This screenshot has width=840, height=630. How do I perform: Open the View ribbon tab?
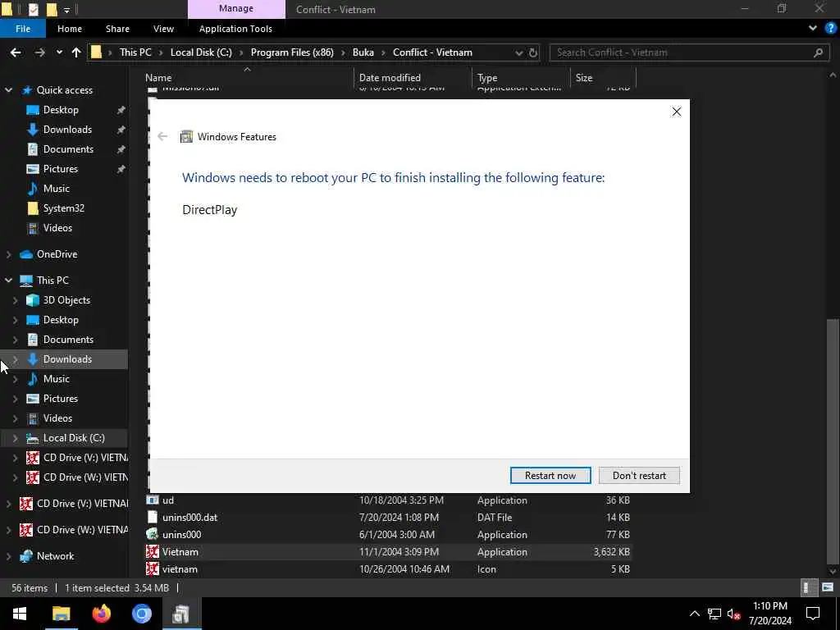pyautogui.click(x=163, y=29)
